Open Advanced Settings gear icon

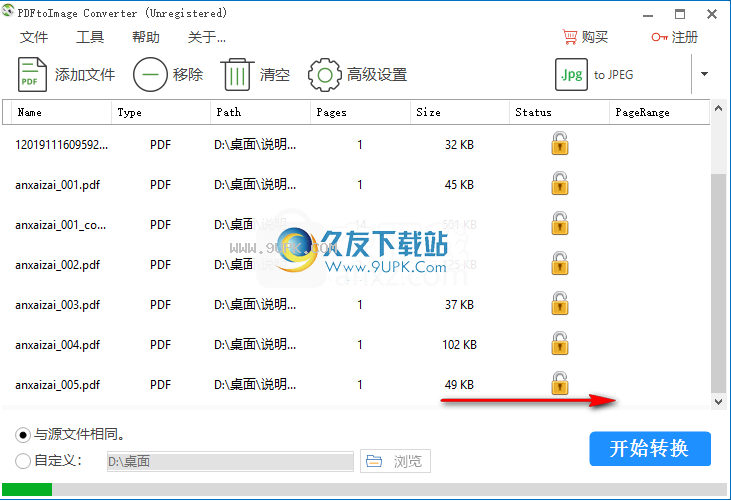(324, 75)
